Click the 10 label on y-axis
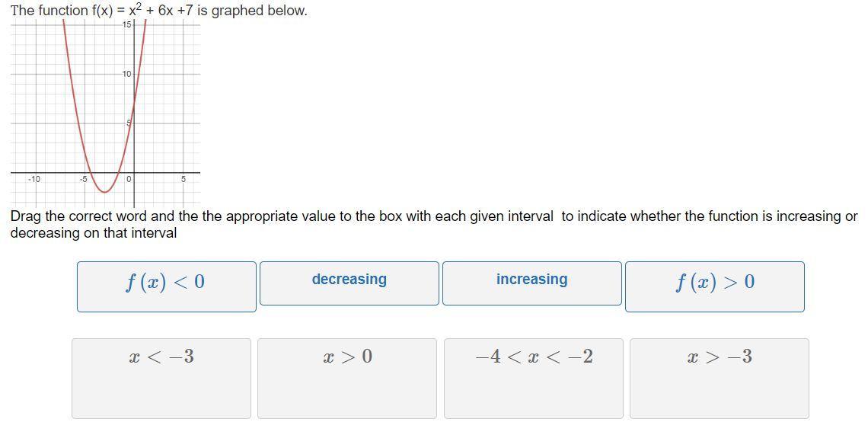This screenshot has width=868, height=435. (x=126, y=74)
